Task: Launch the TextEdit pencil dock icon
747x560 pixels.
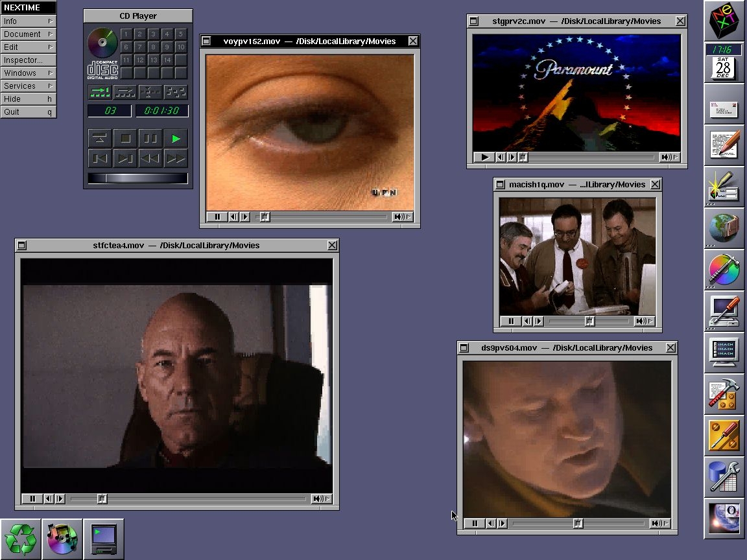Action: coord(724,145)
